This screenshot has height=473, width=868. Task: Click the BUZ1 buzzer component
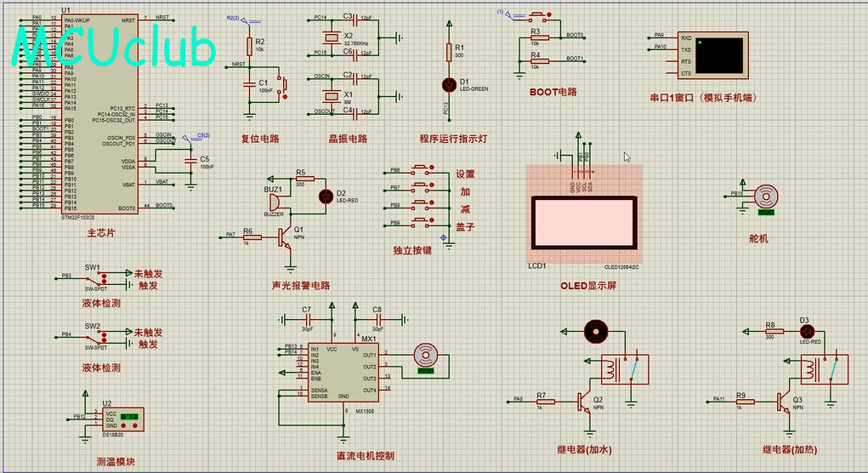coord(275,202)
